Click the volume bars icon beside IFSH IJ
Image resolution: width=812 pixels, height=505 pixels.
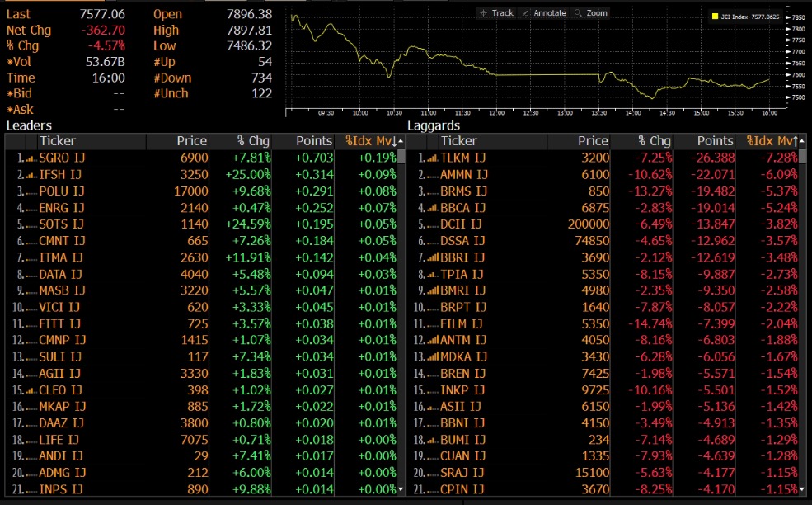point(31,175)
